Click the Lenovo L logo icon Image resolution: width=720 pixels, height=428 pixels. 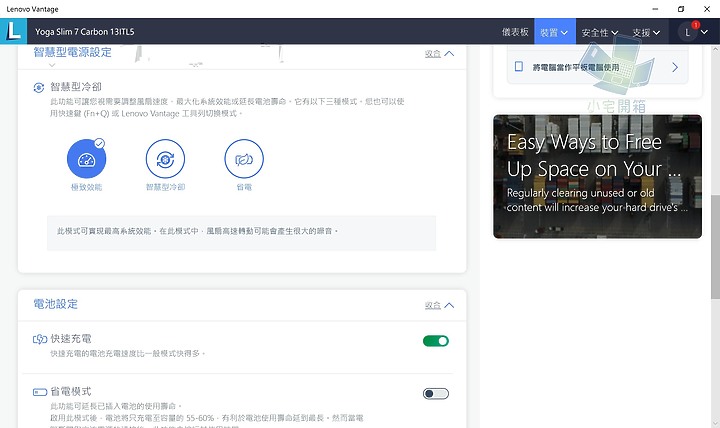[x=13, y=31]
